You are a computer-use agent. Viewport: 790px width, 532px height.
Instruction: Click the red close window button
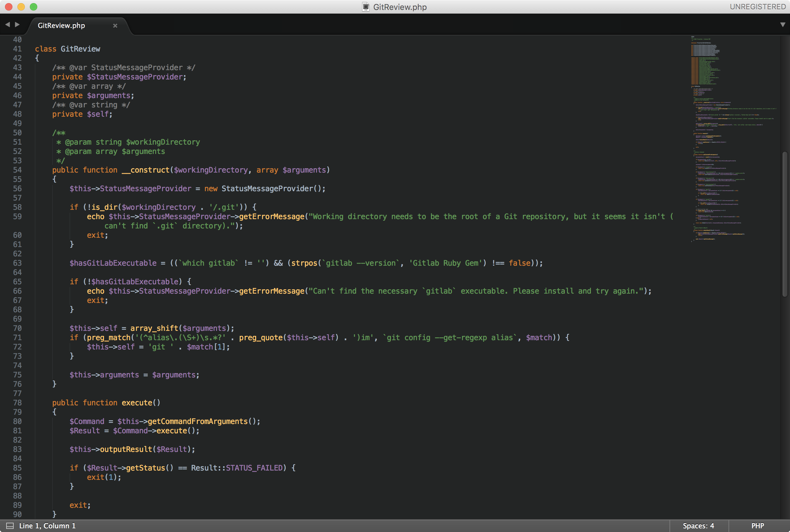[9, 7]
